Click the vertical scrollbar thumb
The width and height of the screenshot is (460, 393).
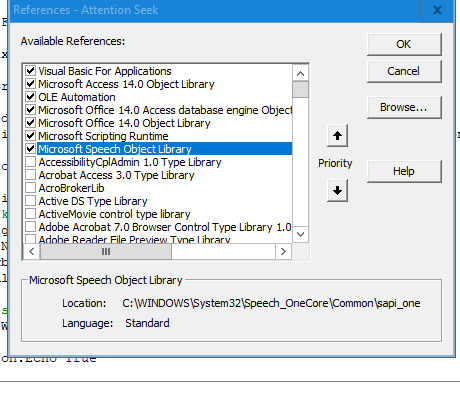[x=300, y=90]
